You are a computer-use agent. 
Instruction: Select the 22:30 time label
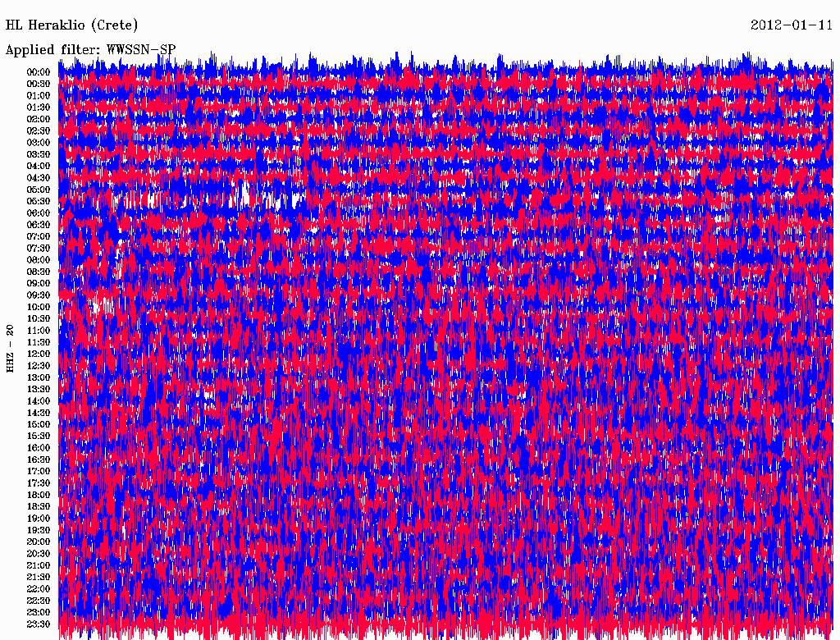(x=39, y=601)
